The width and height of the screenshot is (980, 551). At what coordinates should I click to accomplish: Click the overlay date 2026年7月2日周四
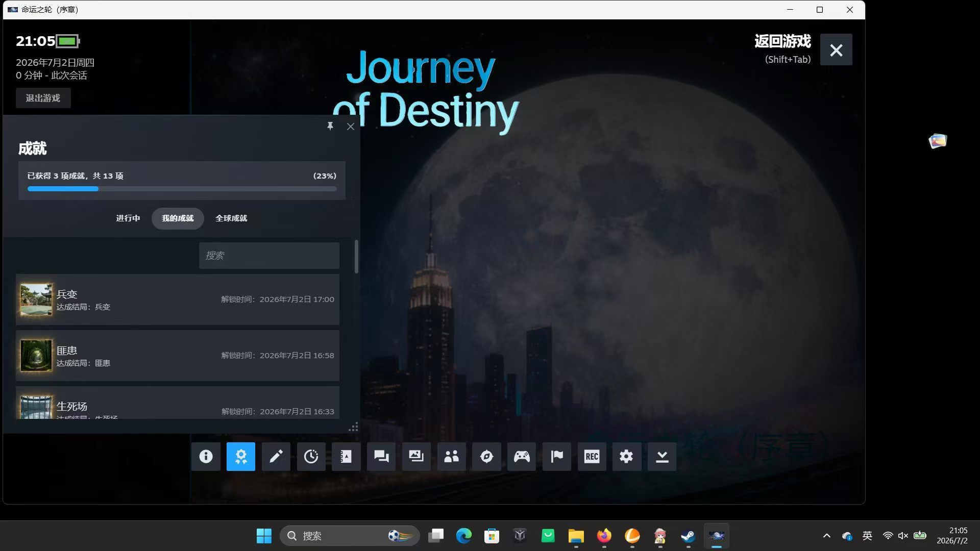[x=55, y=63]
